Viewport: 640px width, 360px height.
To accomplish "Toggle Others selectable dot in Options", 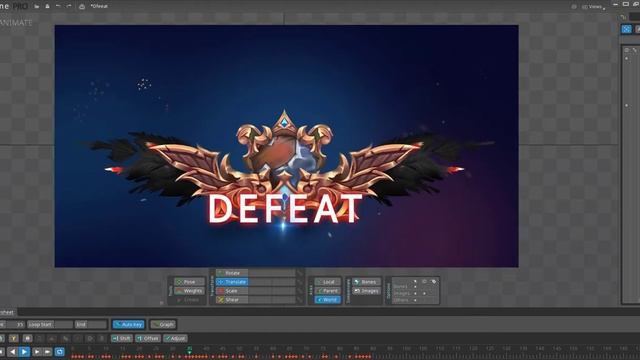I will point(415,300).
